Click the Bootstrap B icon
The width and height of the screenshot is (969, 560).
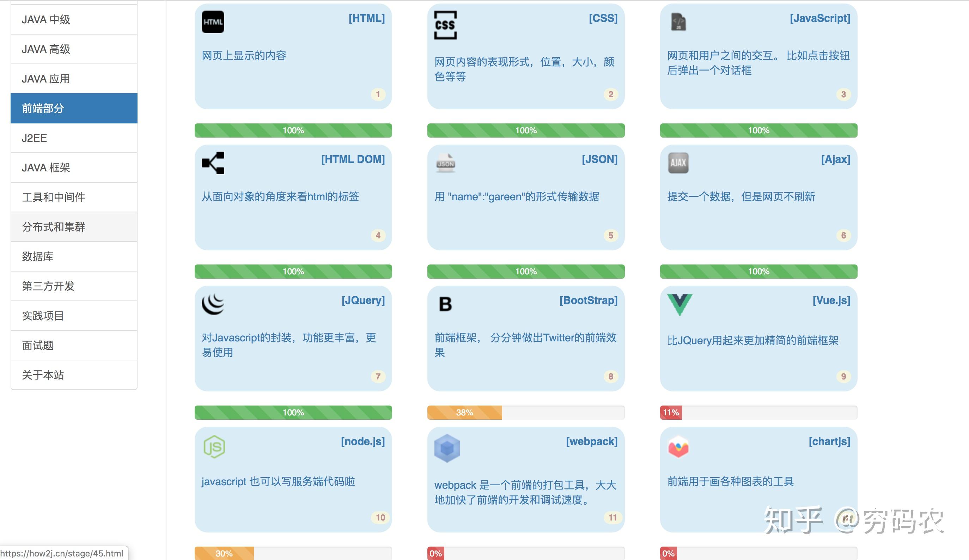[445, 304]
